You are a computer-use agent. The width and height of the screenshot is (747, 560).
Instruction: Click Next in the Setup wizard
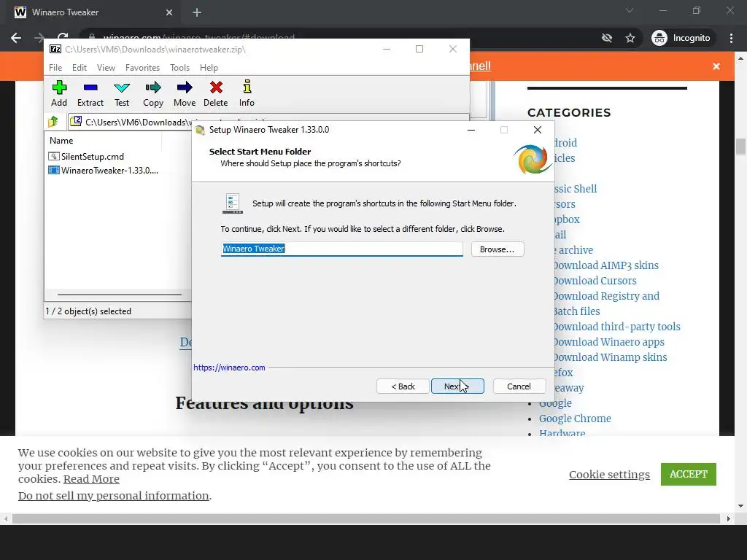[x=457, y=386]
